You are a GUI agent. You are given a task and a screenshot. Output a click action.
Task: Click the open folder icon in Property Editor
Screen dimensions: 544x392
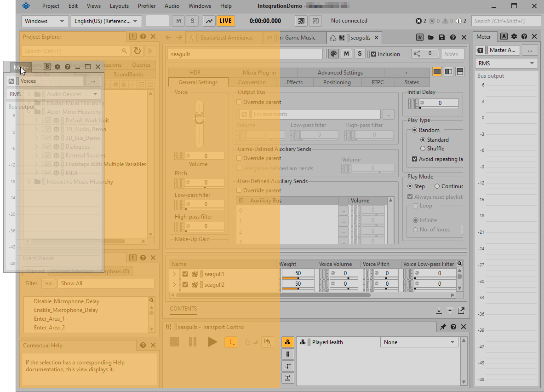430,38
